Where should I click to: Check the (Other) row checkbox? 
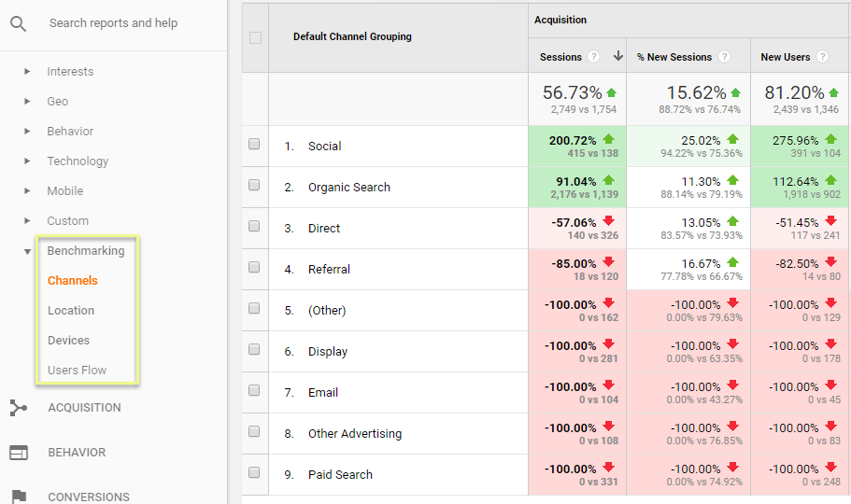point(254,308)
